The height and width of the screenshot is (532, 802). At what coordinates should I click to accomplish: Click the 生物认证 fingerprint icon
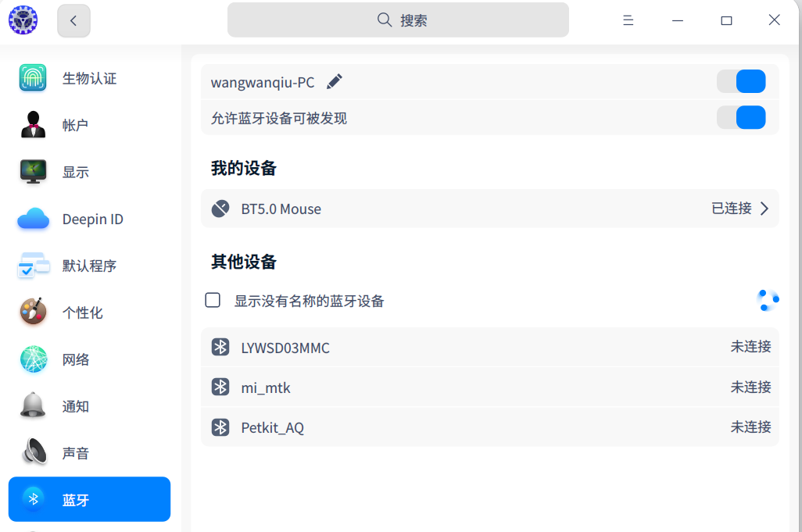[33, 77]
